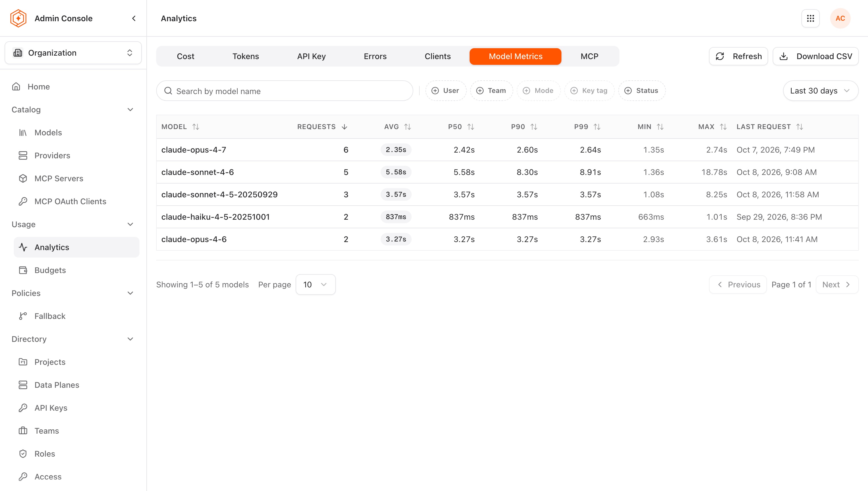Open Fallback policies page
The image size is (868, 491).
click(x=76, y=316)
